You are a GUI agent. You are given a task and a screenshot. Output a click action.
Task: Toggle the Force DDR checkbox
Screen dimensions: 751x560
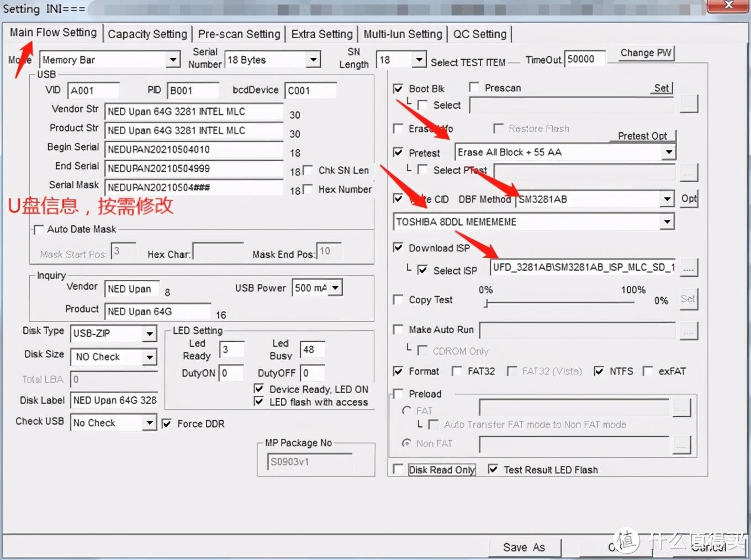coord(167,424)
